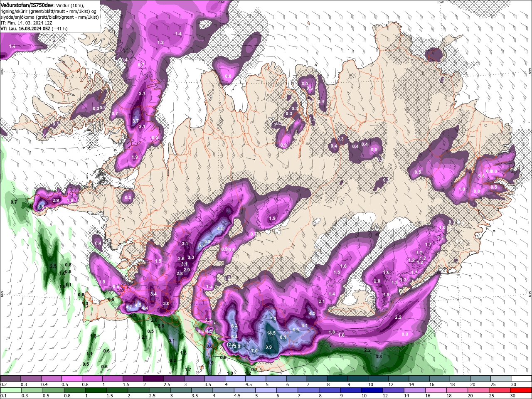Select the darkest purple swatch between 2 and 2.5
Screen dimensions: 532x399
point(153,379)
